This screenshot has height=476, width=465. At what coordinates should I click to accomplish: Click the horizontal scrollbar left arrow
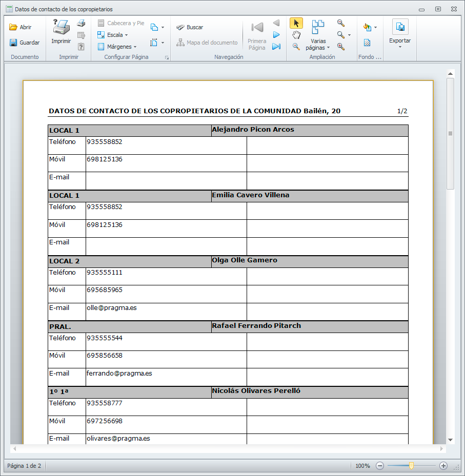[14, 448]
